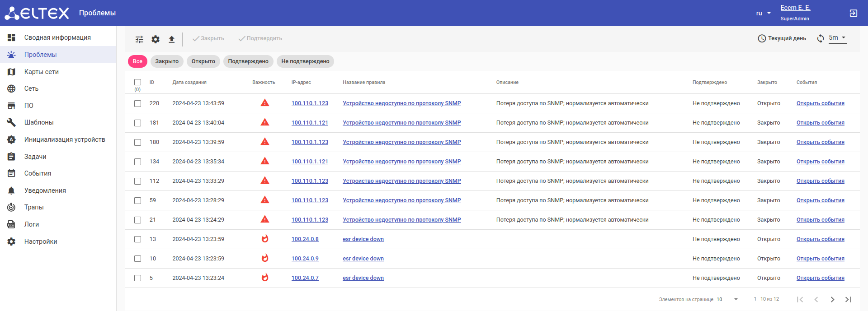868x311 pixels.
Task: Filter by the Открыто status chip
Action: click(x=203, y=61)
